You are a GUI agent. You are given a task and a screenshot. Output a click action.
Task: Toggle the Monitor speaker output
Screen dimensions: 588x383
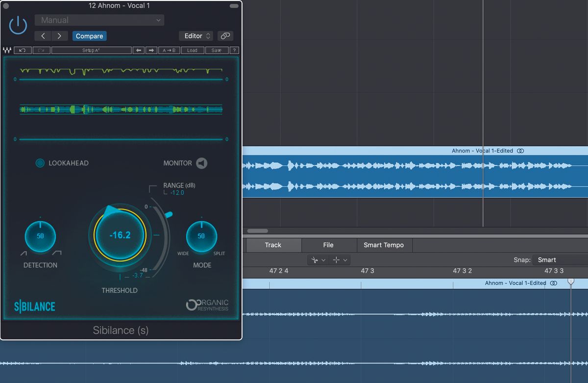tap(201, 163)
